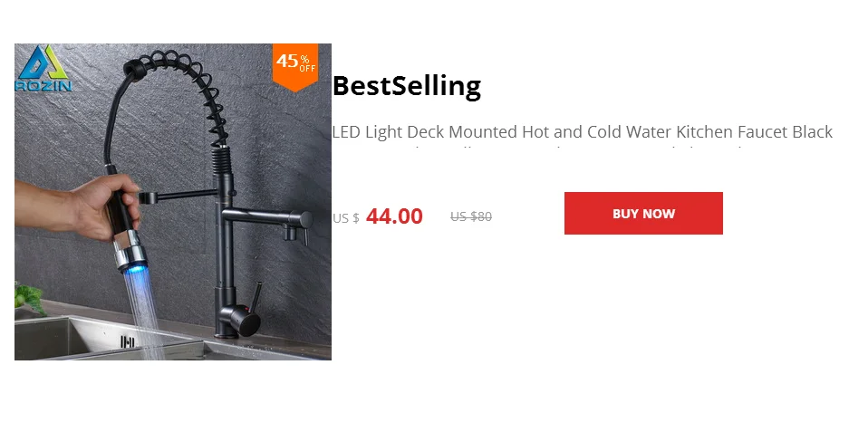868x432 pixels.
Task: Open the Rozin brand logo
Action: (x=43, y=68)
